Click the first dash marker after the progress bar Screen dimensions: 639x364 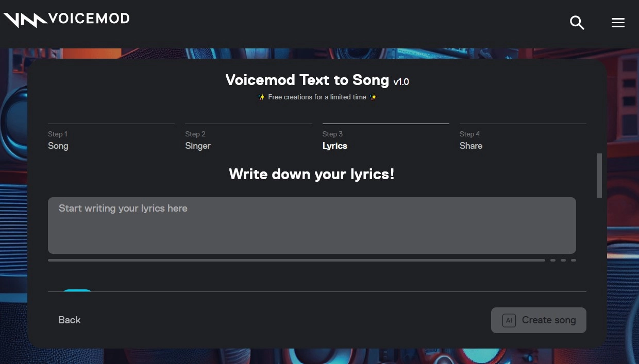(553, 260)
